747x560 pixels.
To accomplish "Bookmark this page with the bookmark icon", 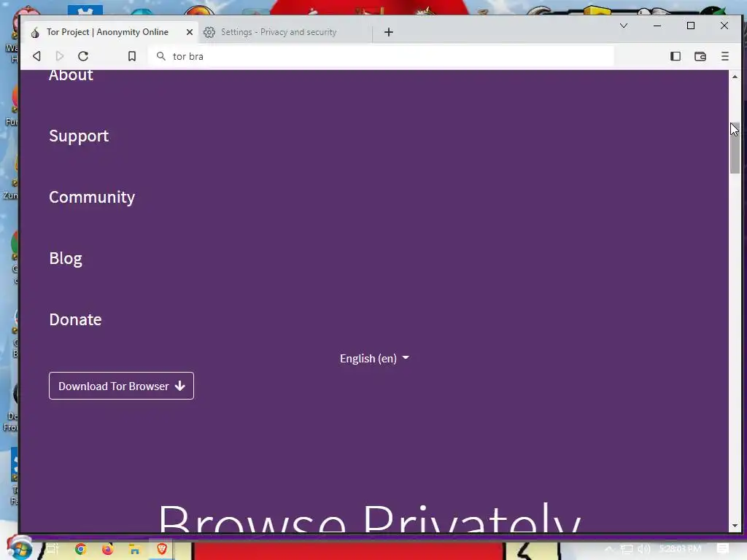I will (x=132, y=56).
